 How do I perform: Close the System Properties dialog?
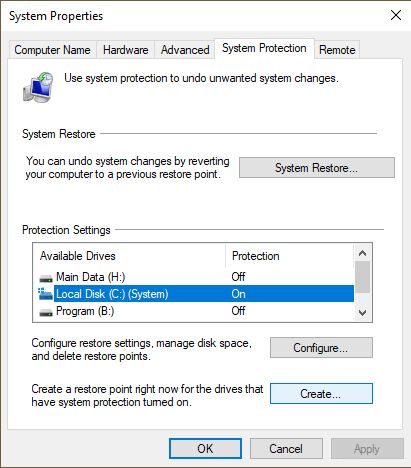(x=396, y=15)
